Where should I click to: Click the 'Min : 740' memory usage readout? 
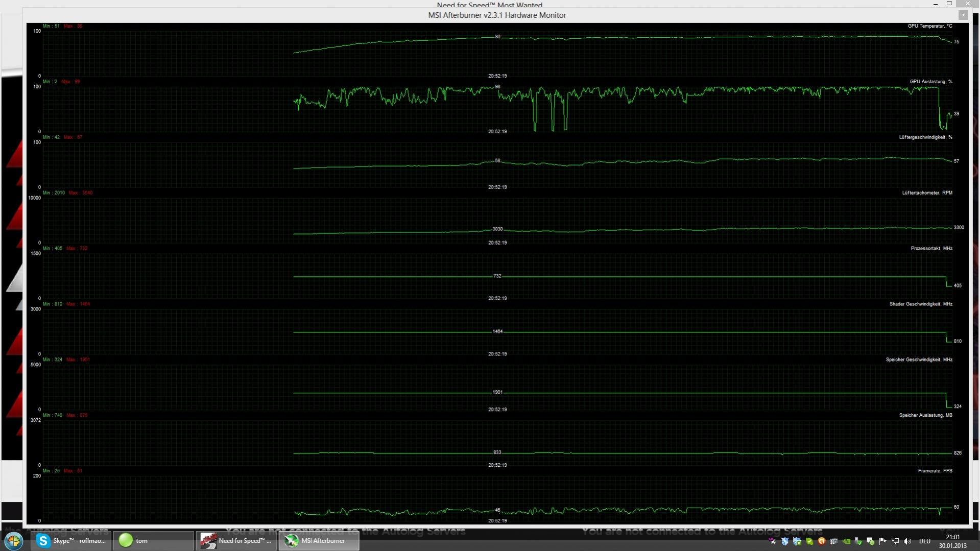(53, 416)
